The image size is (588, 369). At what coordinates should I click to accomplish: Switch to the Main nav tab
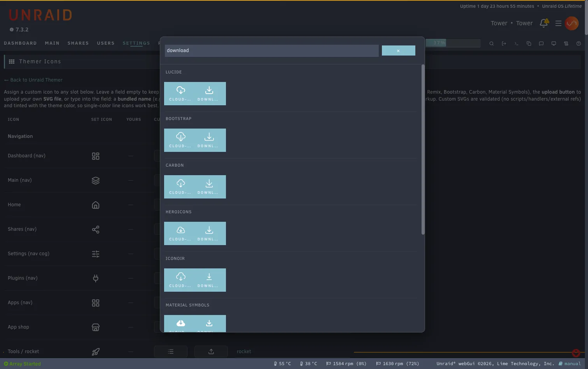pyautogui.click(x=52, y=43)
